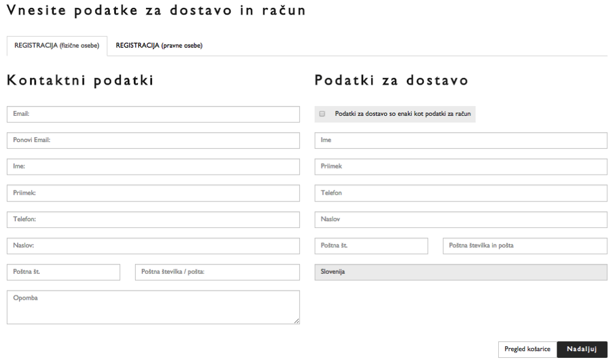
Task: Click the delivery Naslov field
Action: [461, 219]
